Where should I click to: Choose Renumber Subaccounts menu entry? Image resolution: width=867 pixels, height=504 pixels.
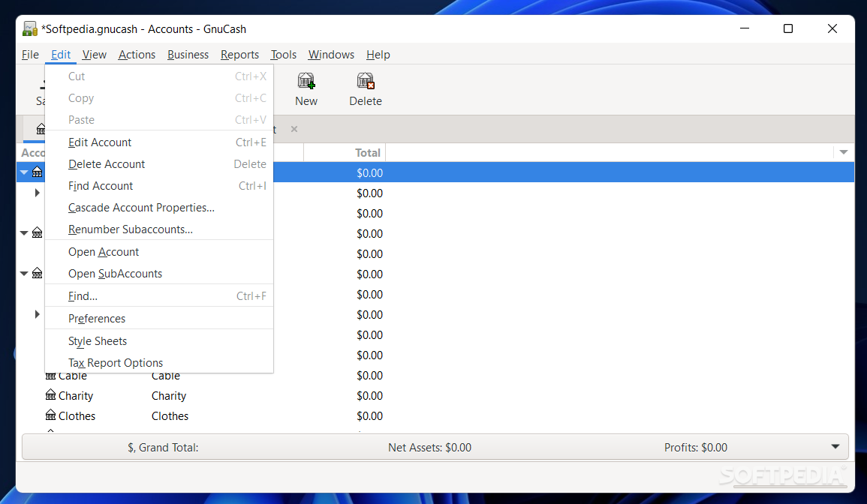159,229
